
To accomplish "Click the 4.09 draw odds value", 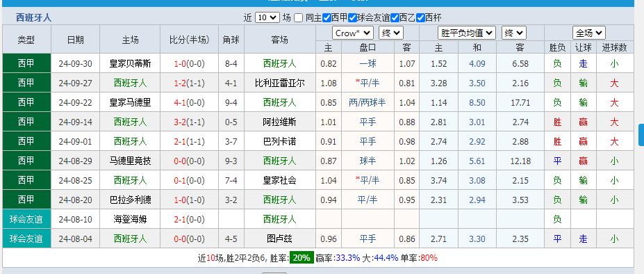I will [x=477, y=64].
